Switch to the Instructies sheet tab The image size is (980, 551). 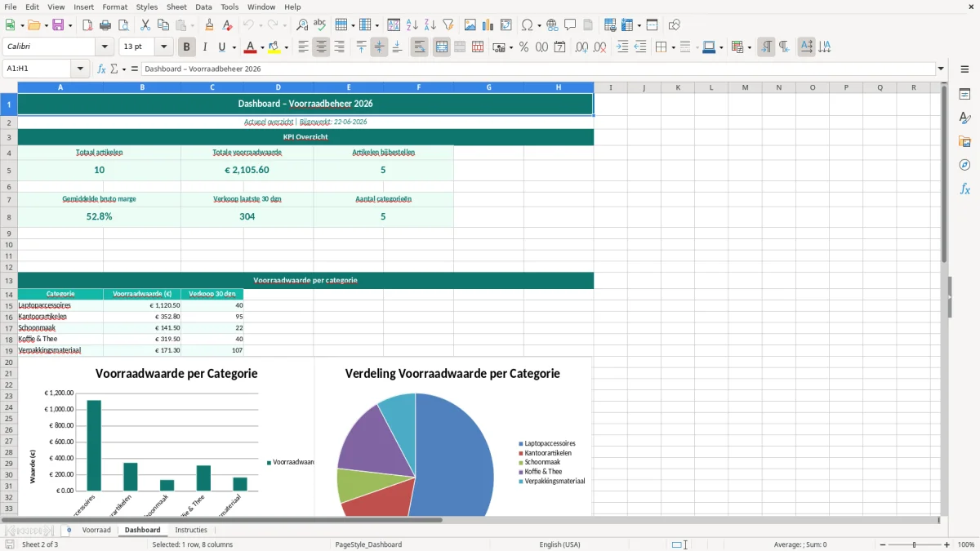[191, 530]
